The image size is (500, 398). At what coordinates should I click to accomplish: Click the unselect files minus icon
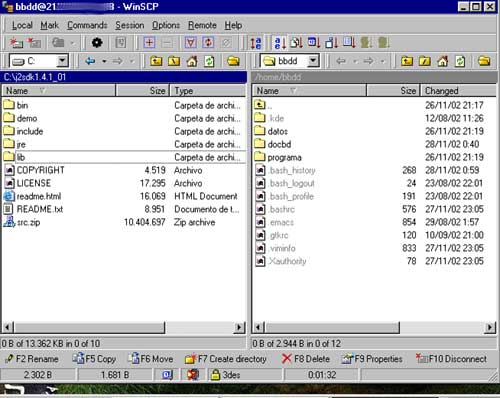167,43
